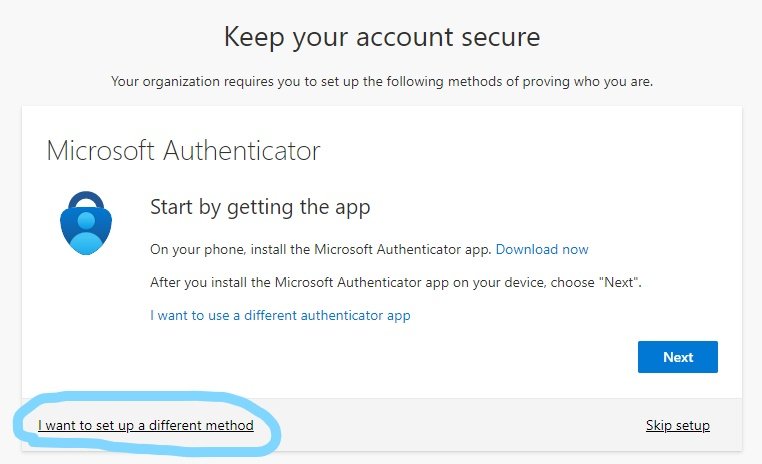This screenshot has height=464, width=762.
Task: Click the Next button
Action: point(677,357)
